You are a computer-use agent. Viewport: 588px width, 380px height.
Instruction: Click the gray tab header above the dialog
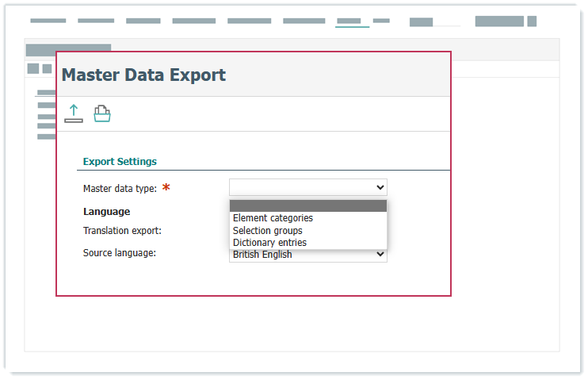tap(68, 49)
